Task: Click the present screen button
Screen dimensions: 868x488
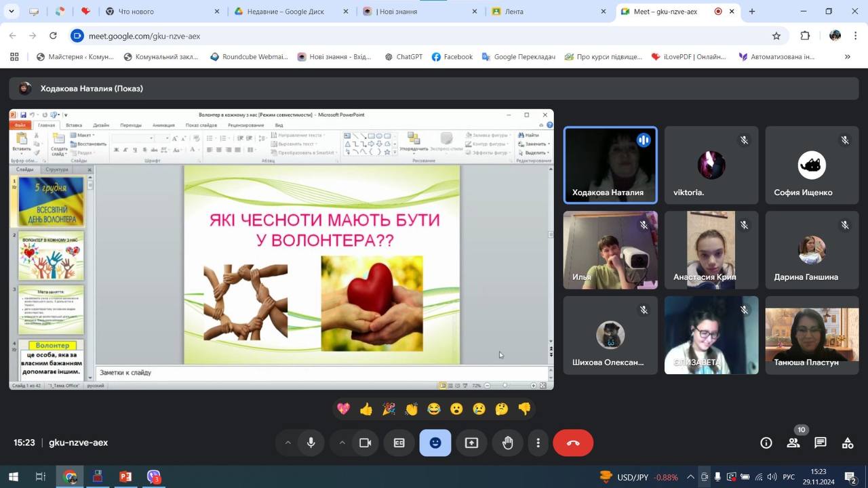Action: 471,443
